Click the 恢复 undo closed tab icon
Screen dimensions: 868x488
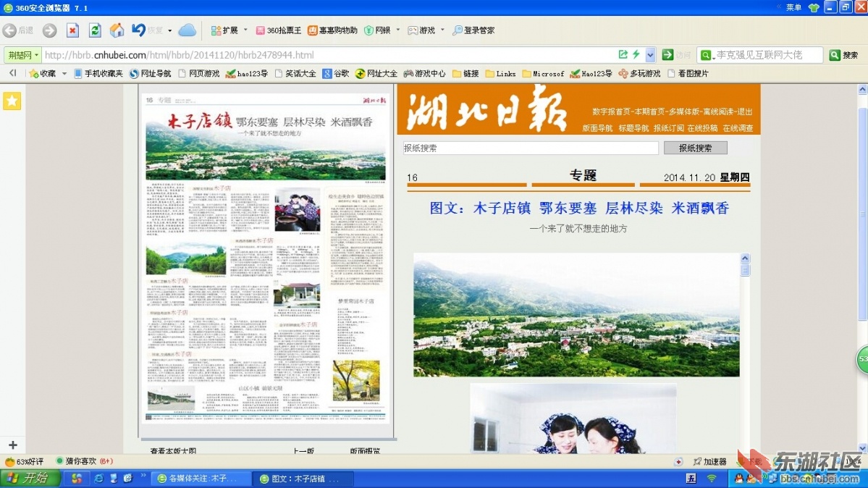click(x=138, y=30)
